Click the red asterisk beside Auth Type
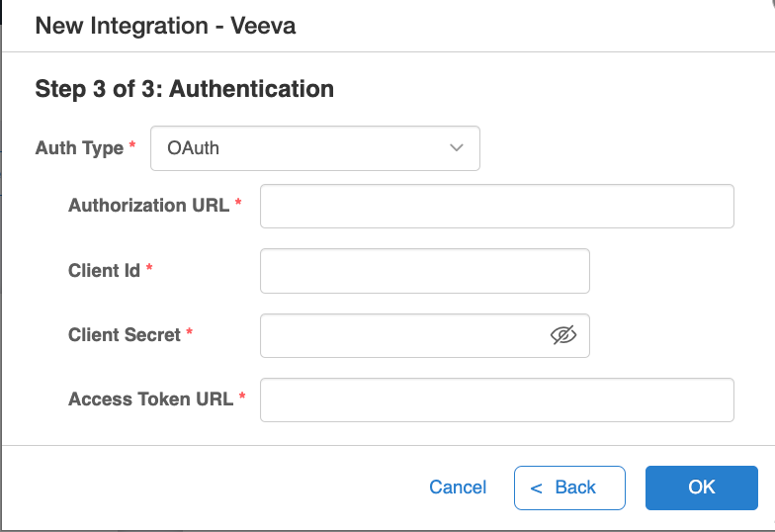The image size is (775, 532). (132, 144)
